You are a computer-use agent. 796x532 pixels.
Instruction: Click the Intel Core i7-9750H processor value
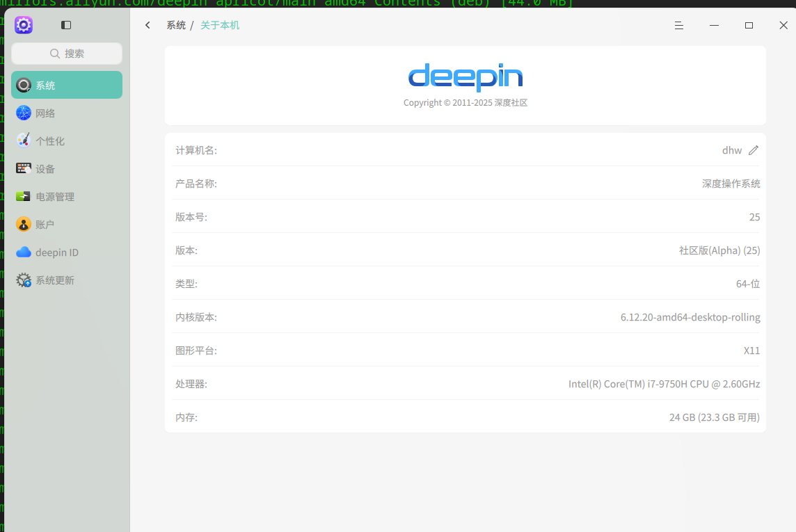(x=664, y=384)
